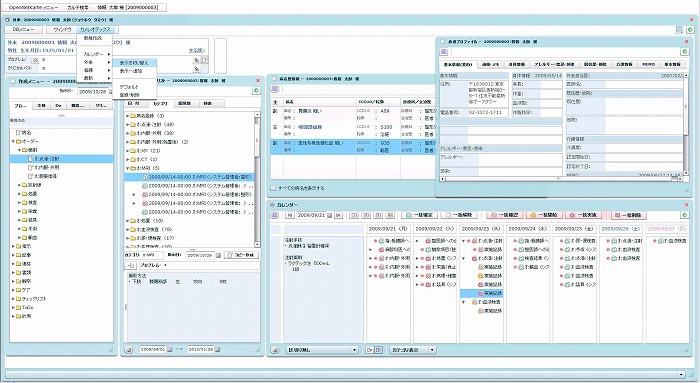Click the history list's vertical scrollbar
Viewport: 700px width, 383px height.
point(257,179)
